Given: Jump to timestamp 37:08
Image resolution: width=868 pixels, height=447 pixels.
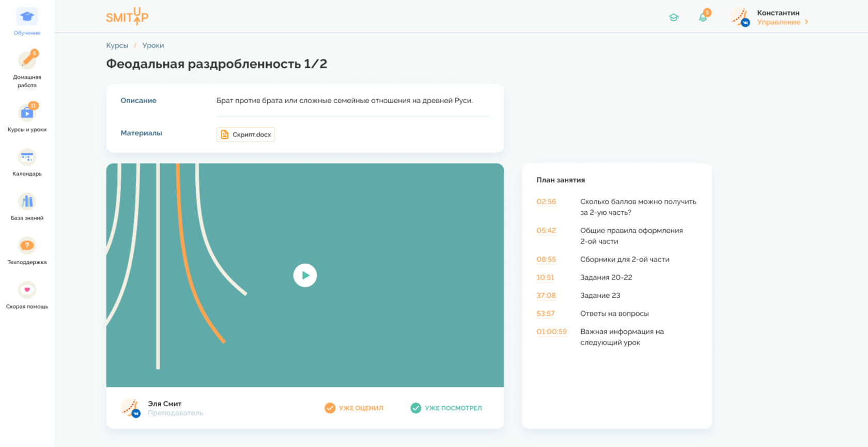Looking at the screenshot, I should coord(546,296).
